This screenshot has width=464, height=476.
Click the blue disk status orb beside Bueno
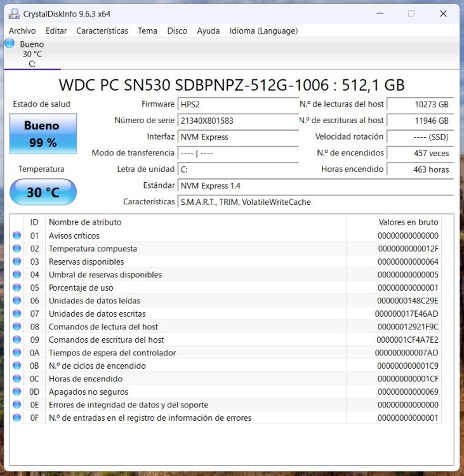[10, 43]
